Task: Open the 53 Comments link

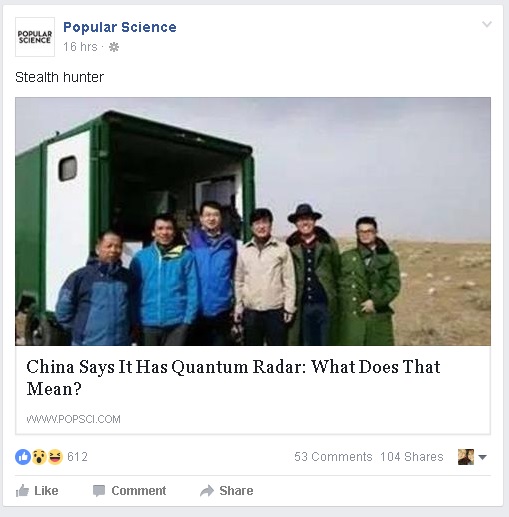Action: coord(333,457)
